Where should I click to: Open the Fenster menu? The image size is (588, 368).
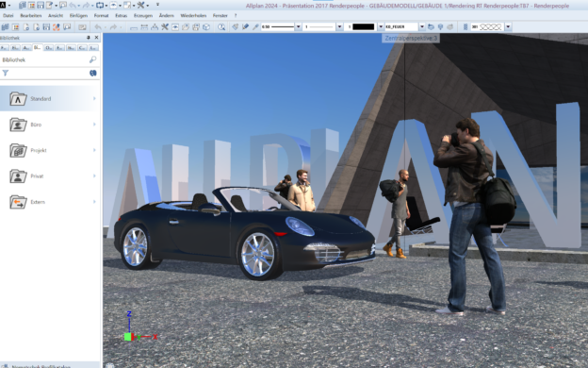pos(220,15)
